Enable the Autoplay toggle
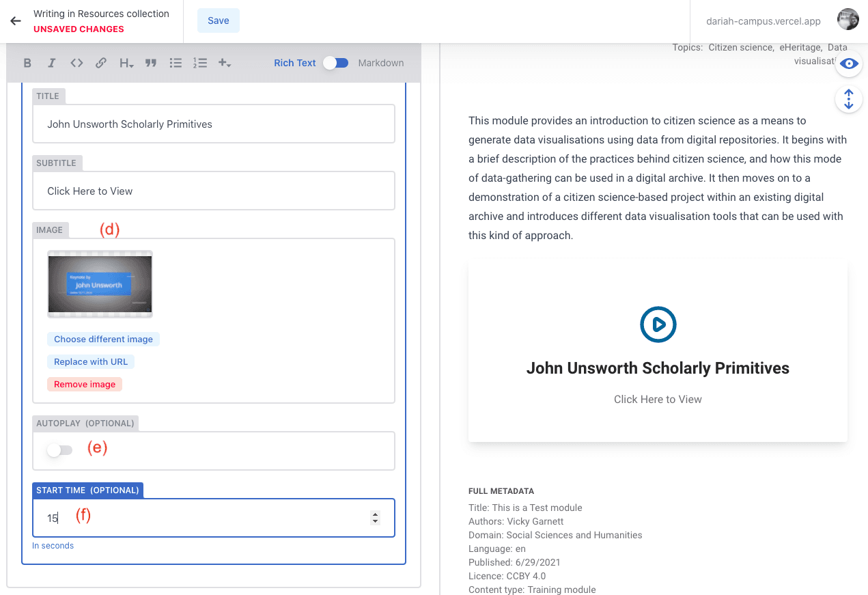Viewport: 868px width, 595px height. pos(59,450)
